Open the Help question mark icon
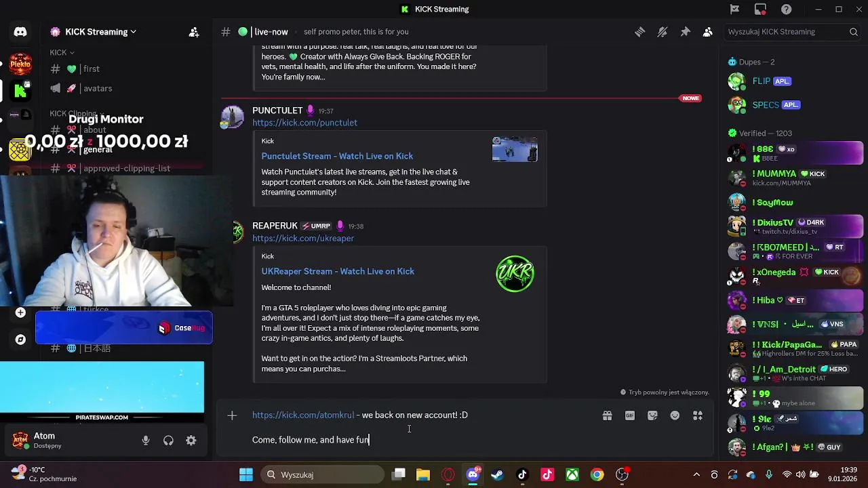Screen dimensions: 868x488 786,9
